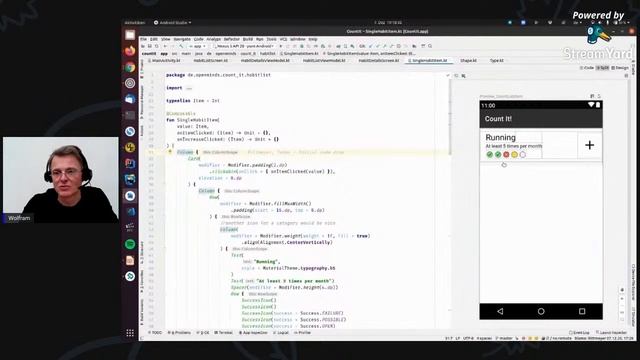Screen dimensions: 640x360
Task: Open Show Applications grid in dock
Action: click(x=130, y=333)
